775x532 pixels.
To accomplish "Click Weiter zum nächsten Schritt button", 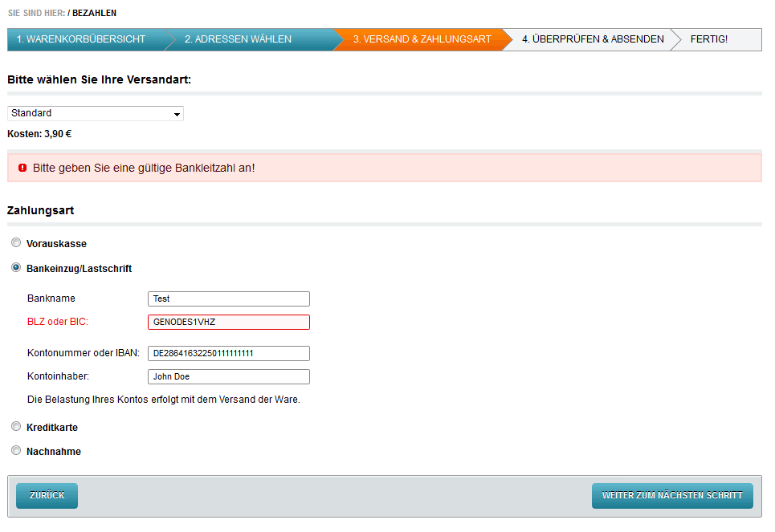I will (672, 496).
